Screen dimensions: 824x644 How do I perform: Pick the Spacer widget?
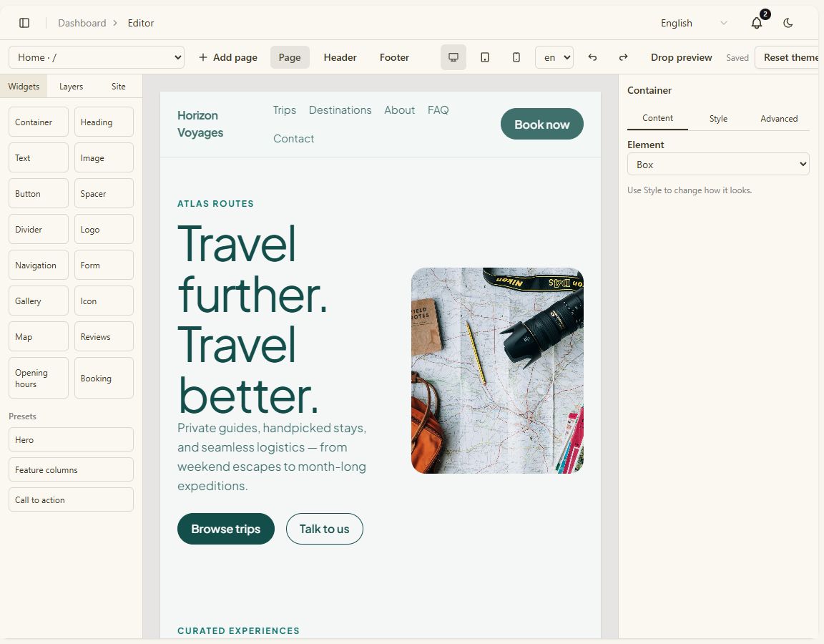pos(104,193)
